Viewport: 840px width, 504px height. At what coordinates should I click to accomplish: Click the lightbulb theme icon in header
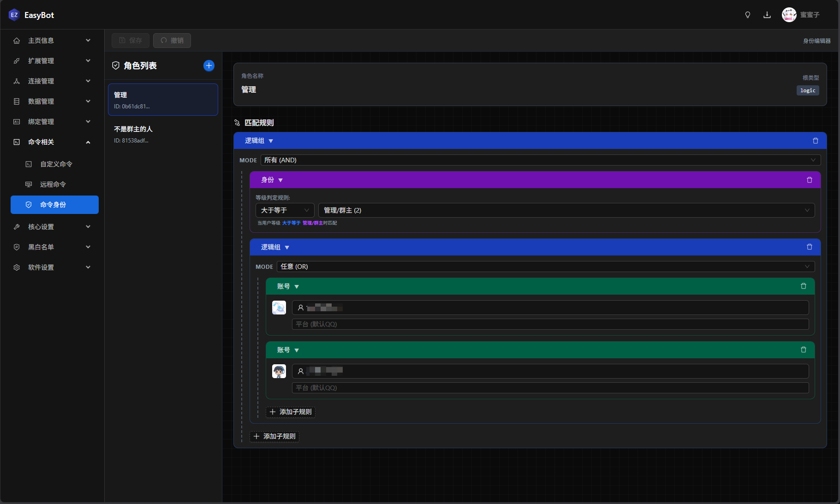[747, 15]
